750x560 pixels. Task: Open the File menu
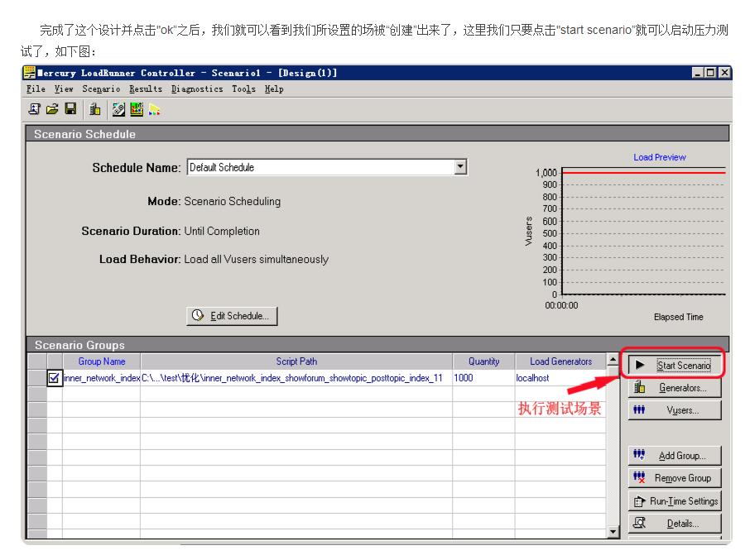coord(36,89)
